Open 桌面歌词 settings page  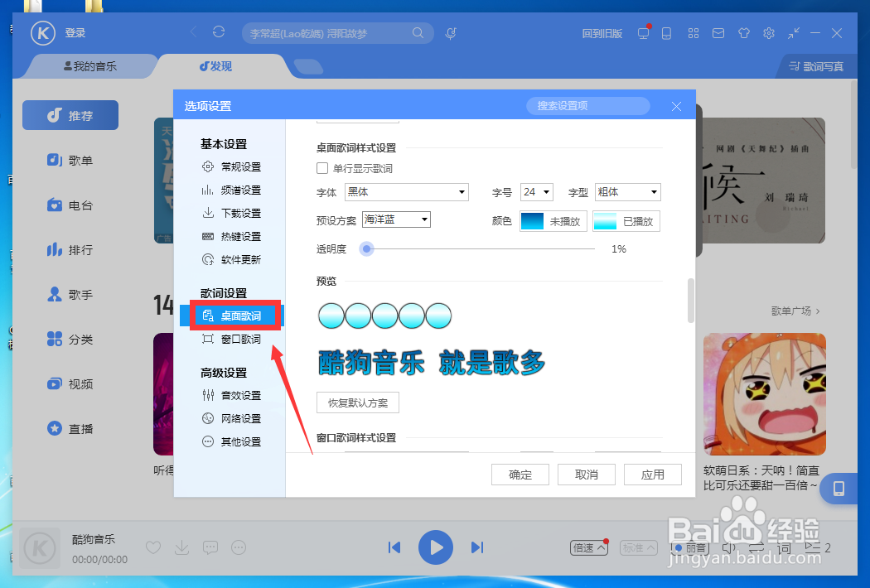[x=232, y=316]
